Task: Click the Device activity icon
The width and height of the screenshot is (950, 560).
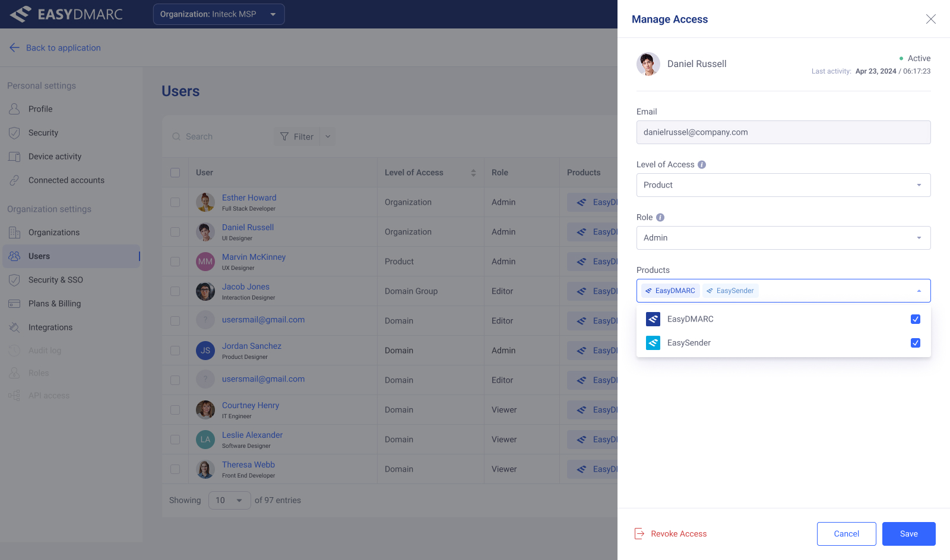Action: [14, 157]
